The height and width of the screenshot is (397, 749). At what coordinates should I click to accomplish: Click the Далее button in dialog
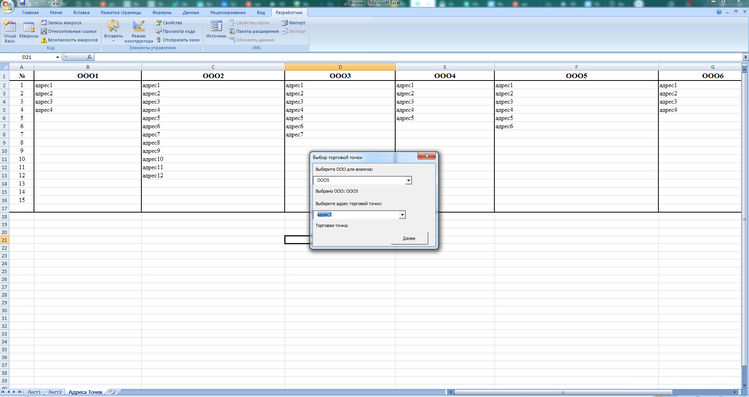409,238
